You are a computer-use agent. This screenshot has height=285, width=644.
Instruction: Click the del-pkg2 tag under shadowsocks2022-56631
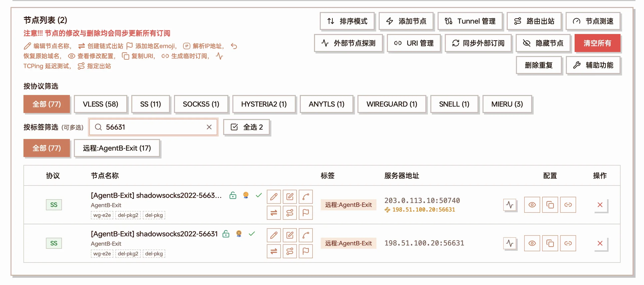(128, 254)
